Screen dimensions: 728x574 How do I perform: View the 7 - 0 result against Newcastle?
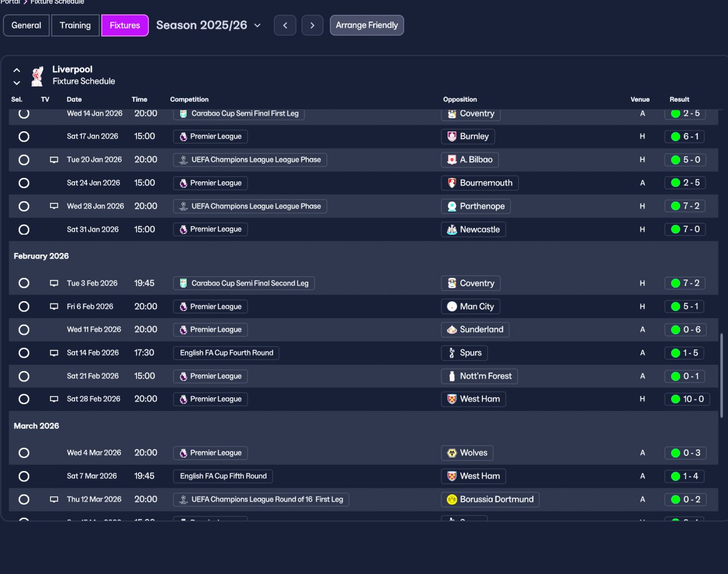tap(685, 230)
